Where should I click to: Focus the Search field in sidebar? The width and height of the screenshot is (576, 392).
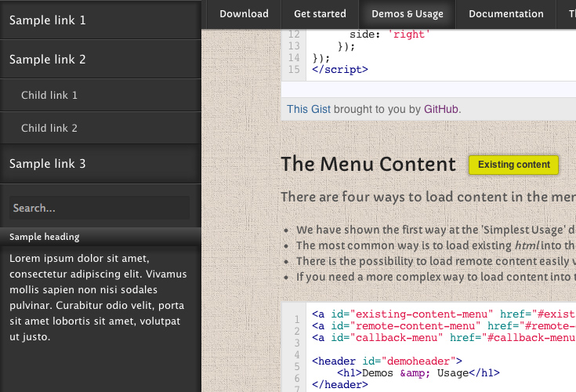(100, 209)
